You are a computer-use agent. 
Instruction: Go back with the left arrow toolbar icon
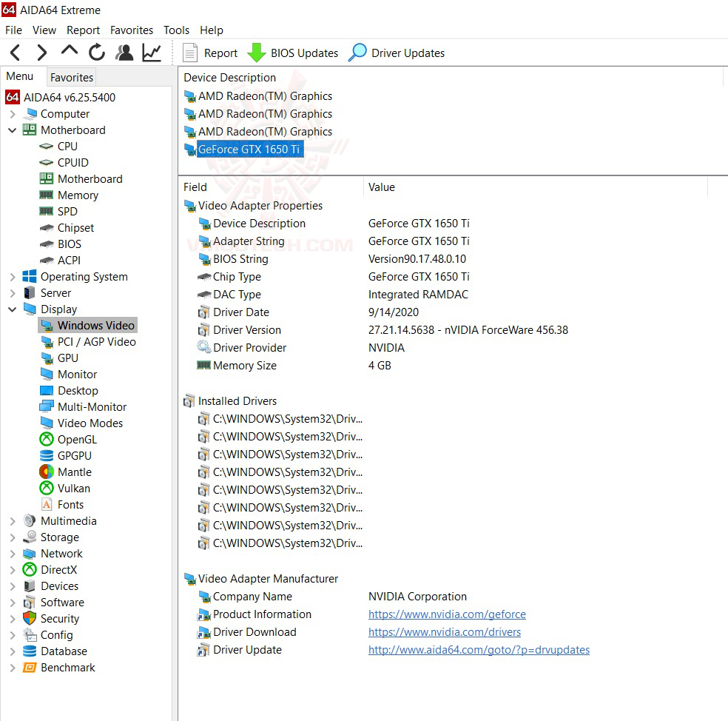pyautogui.click(x=15, y=53)
